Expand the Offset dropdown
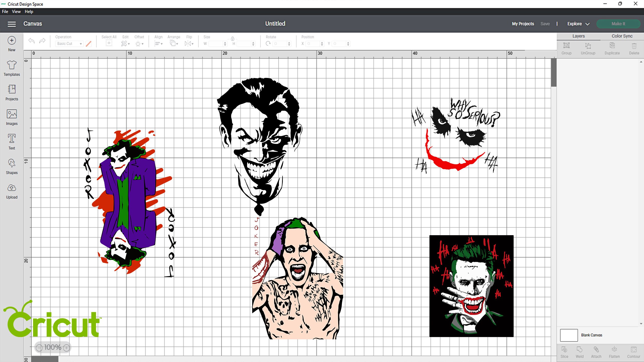644x362 pixels. click(139, 44)
